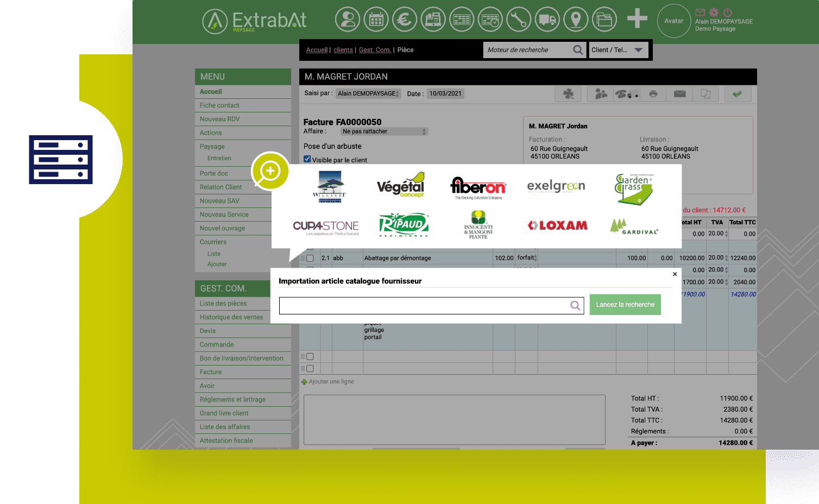The height and width of the screenshot is (504, 819).
Task: Select Ripaud Pépinières supplier logo
Action: (404, 225)
